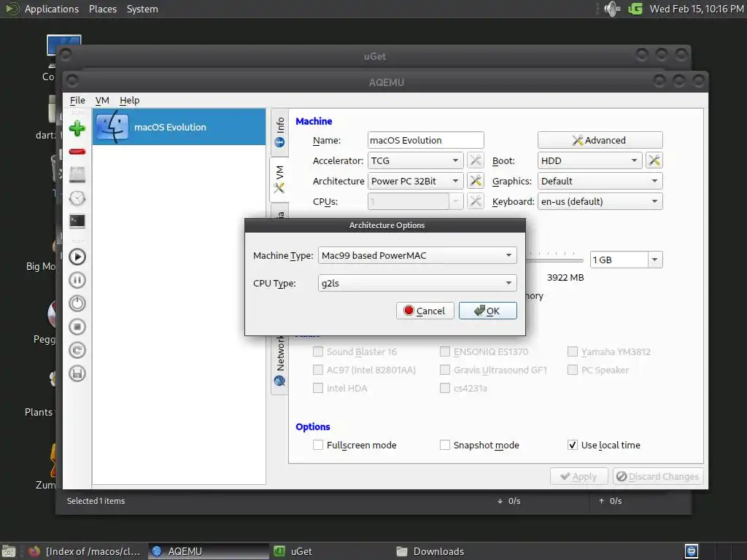Screen dimensions: 747x560
Task: Open boot options wrench icon
Action: [x=654, y=160]
